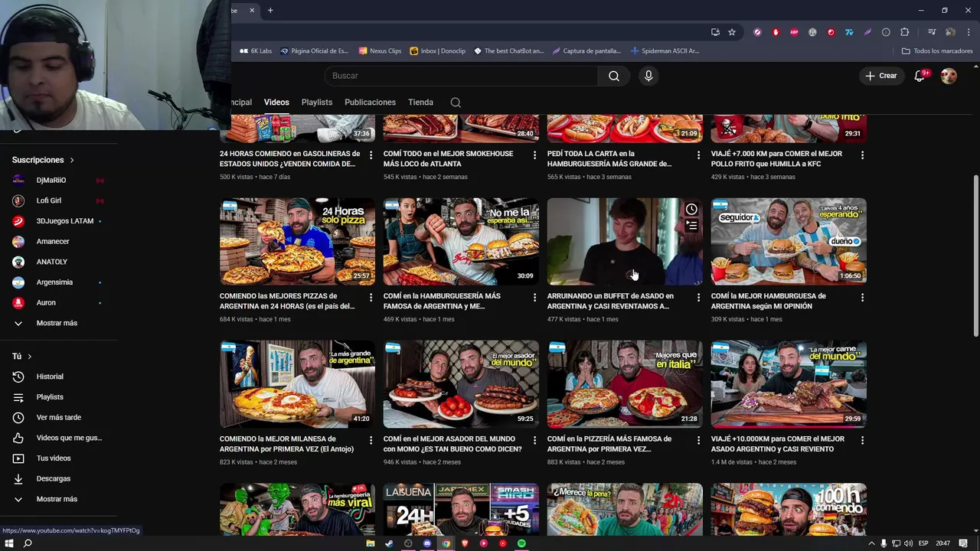Open the Nexus Clips bookmark
Viewport: 980px width, 551px height.
point(380,51)
